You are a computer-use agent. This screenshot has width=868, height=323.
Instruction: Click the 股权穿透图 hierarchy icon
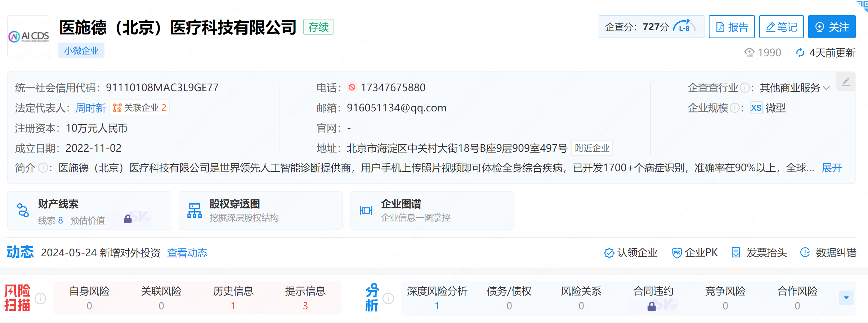194,211
